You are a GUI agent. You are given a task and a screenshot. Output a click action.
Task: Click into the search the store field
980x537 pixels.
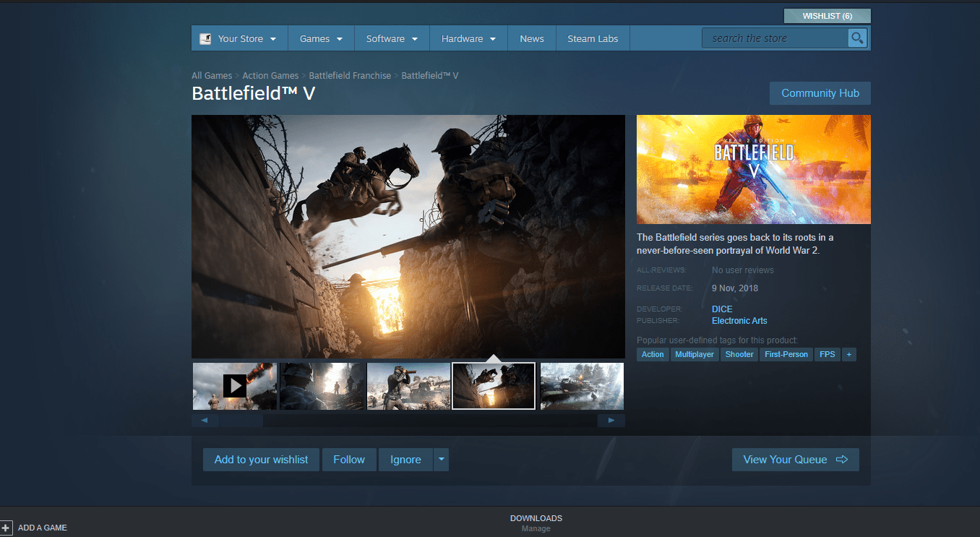[x=775, y=38]
